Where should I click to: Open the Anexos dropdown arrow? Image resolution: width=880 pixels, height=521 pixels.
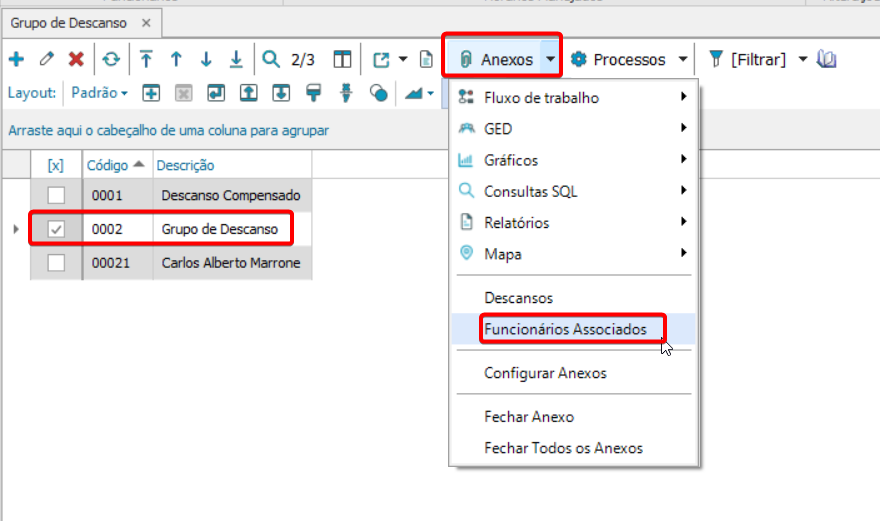pos(551,59)
